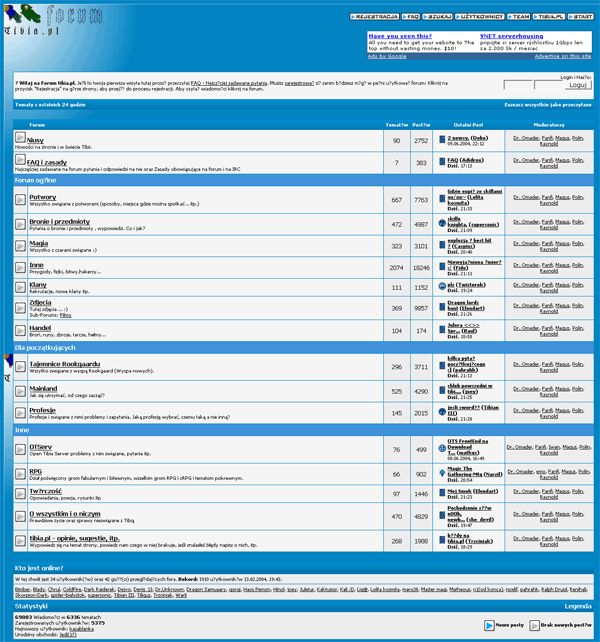Click the status icon next to Potwory forum

pos(20,200)
